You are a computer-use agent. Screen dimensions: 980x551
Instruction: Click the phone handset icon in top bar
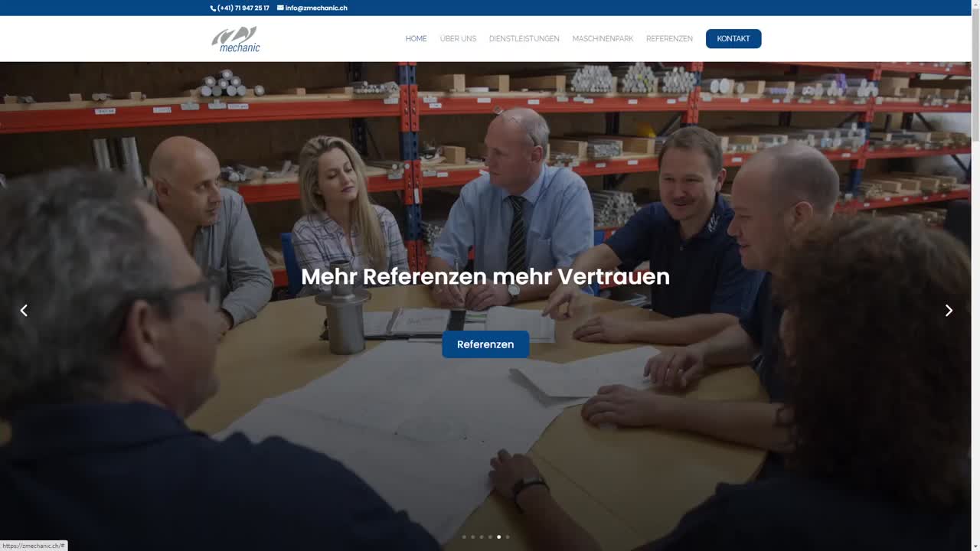[x=213, y=8]
